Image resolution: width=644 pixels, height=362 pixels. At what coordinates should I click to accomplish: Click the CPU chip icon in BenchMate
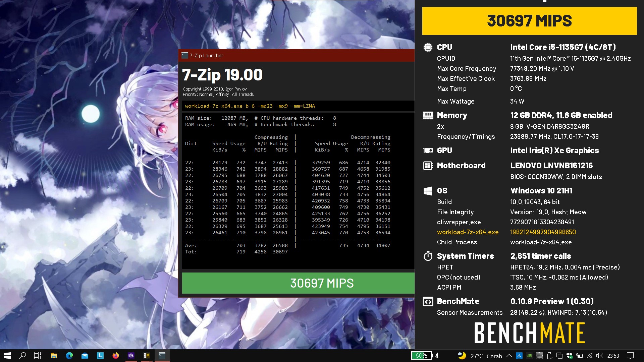pos(428,47)
